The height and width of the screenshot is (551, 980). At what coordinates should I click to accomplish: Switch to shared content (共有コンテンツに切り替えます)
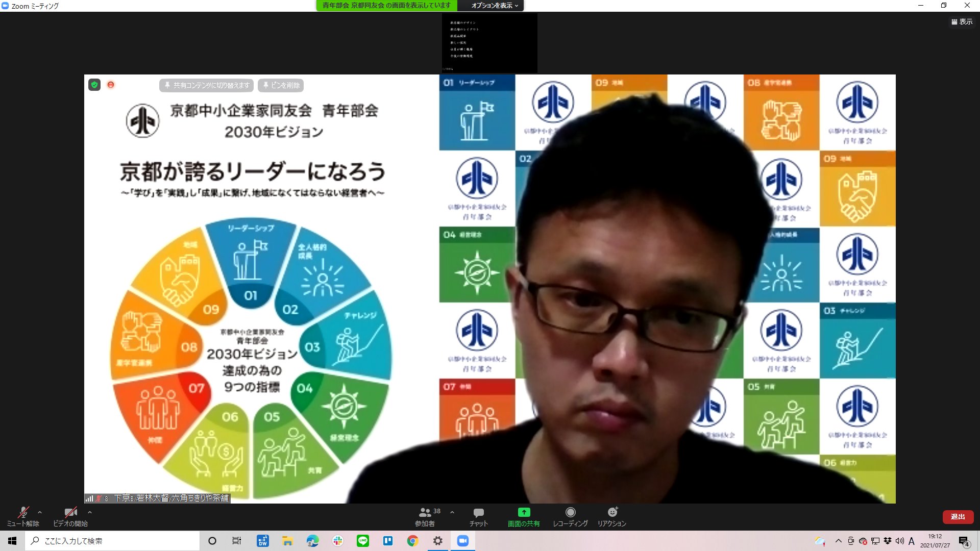(207, 85)
